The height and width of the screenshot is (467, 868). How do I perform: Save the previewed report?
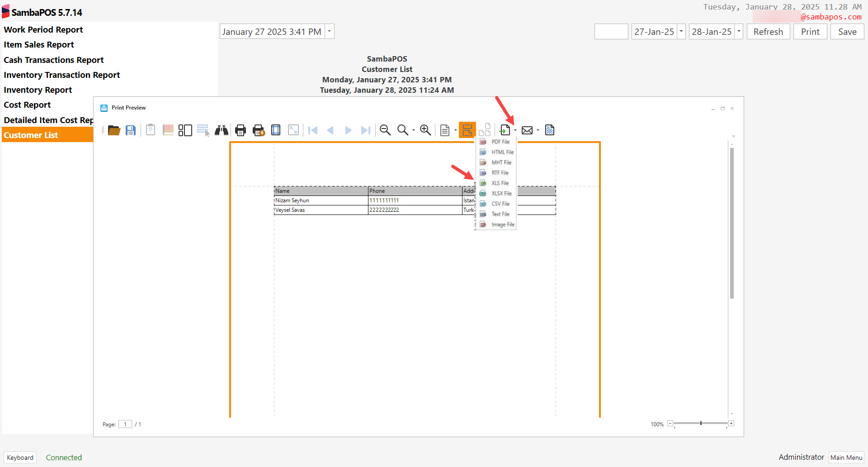[x=131, y=130]
